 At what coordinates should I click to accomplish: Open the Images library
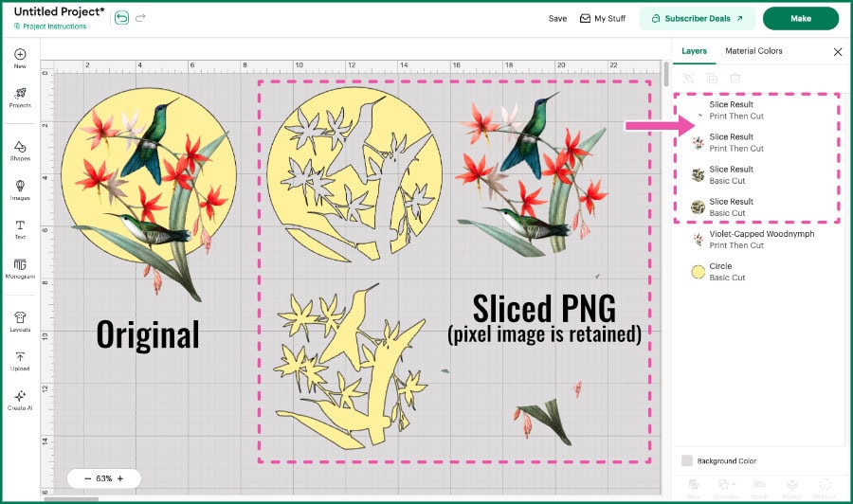pyautogui.click(x=20, y=190)
